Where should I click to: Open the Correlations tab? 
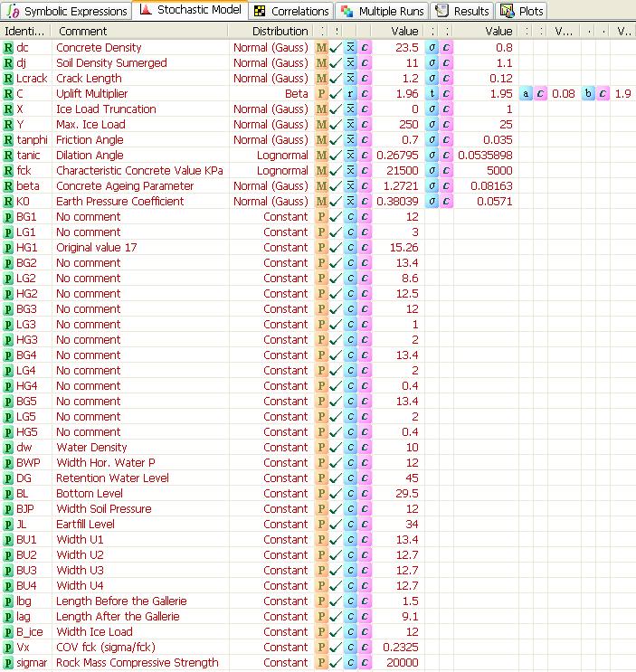pyautogui.click(x=292, y=11)
